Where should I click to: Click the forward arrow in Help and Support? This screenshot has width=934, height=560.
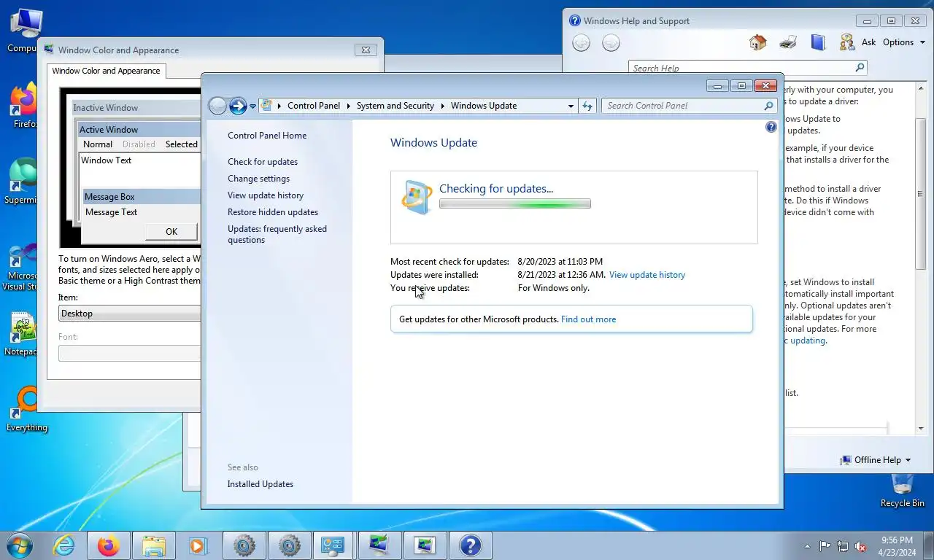pyautogui.click(x=611, y=43)
